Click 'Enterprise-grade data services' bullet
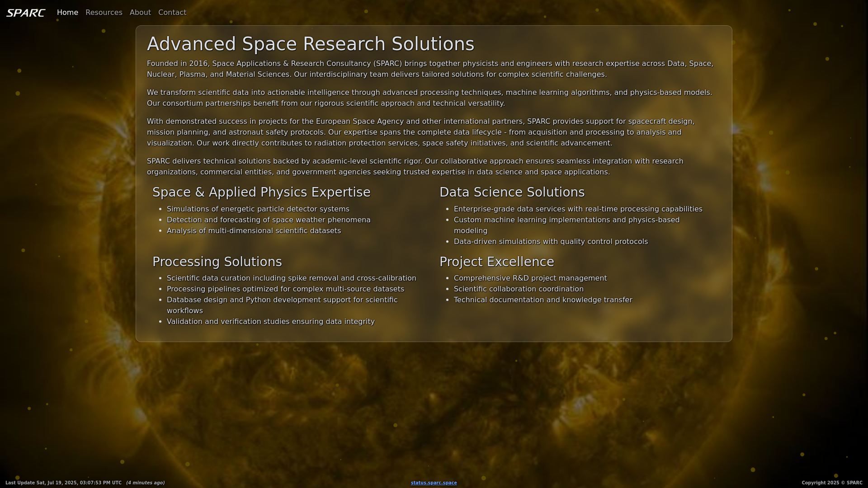The width and height of the screenshot is (868, 488). (x=578, y=209)
